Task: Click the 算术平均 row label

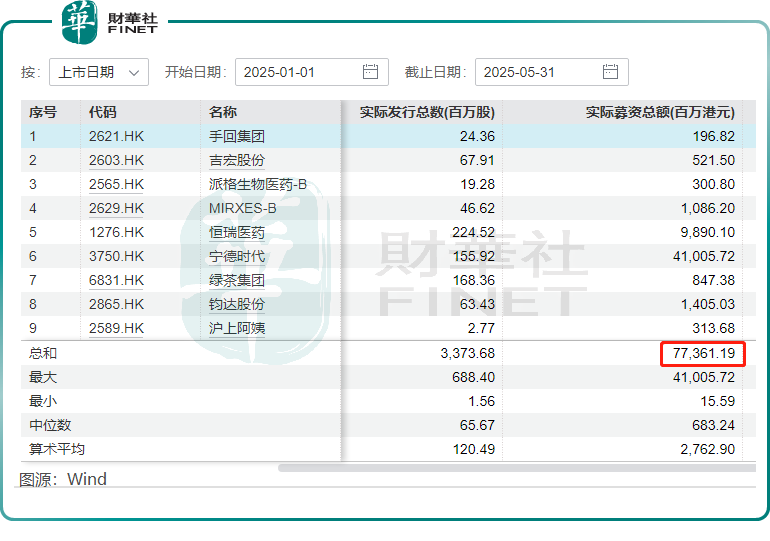Action: point(57,449)
